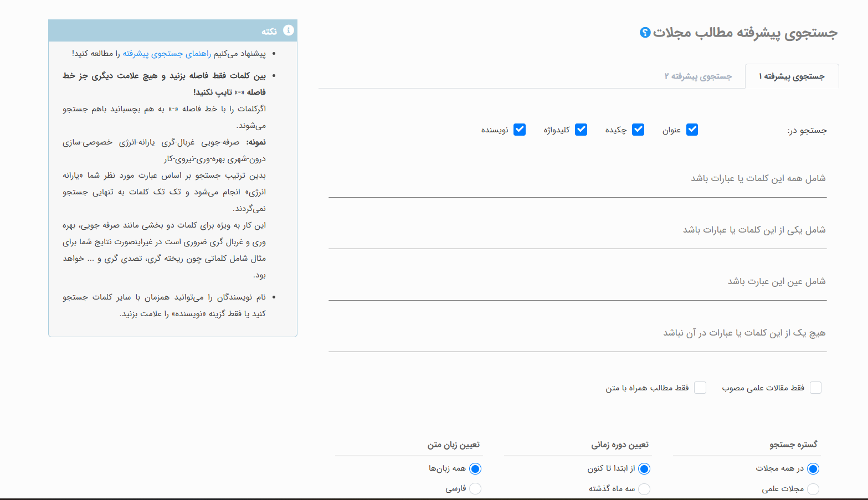Uncheck the کلیدواژه search checkbox
The image size is (868, 500).
[x=581, y=129]
